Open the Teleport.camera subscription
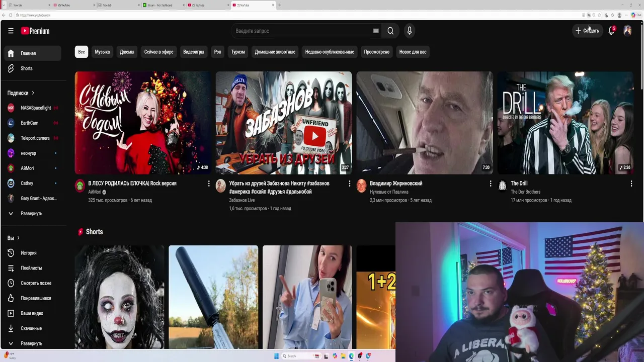The width and height of the screenshot is (644, 362). click(x=33, y=138)
